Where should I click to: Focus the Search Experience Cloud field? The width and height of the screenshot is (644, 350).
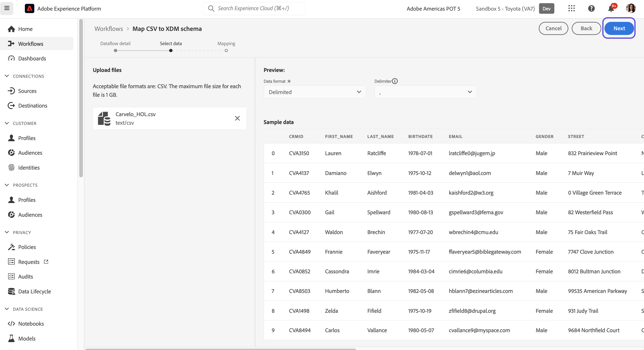click(254, 8)
